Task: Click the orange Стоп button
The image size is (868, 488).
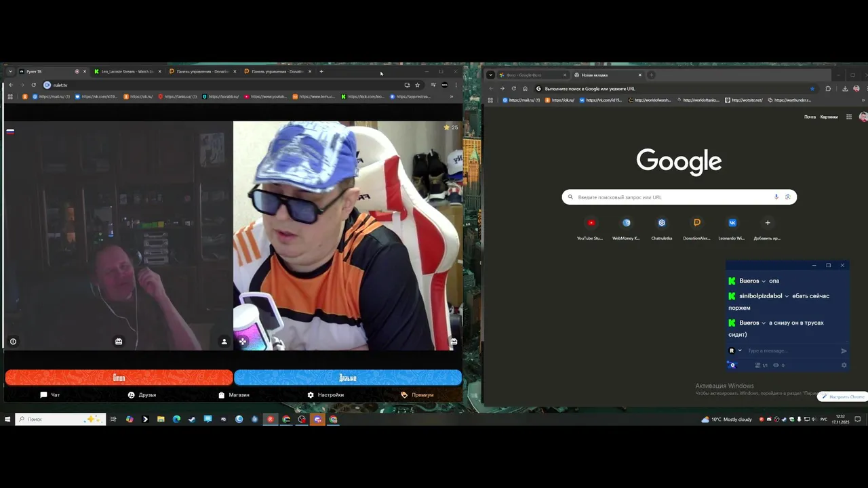Action: pyautogui.click(x=119, y=378)
